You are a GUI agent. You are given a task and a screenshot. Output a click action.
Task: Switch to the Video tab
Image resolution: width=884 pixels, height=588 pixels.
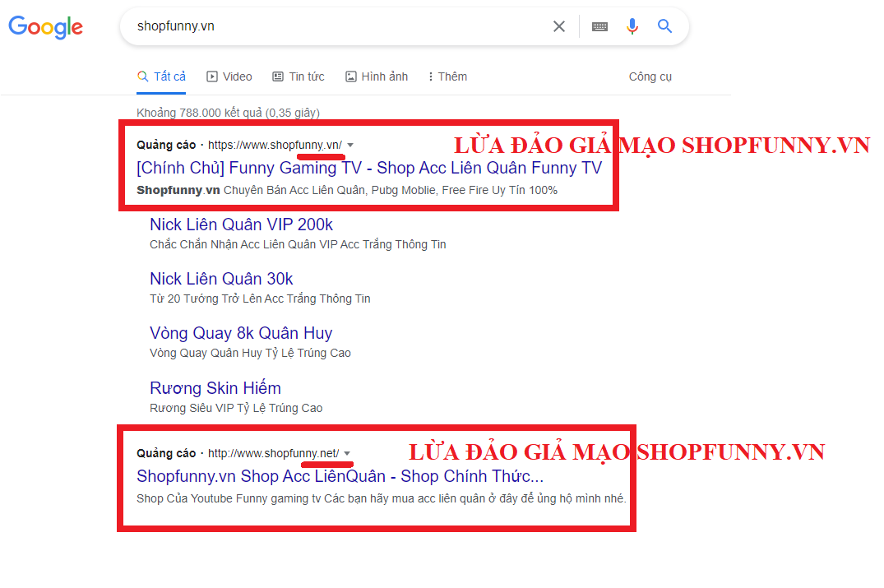pos(229,76)
